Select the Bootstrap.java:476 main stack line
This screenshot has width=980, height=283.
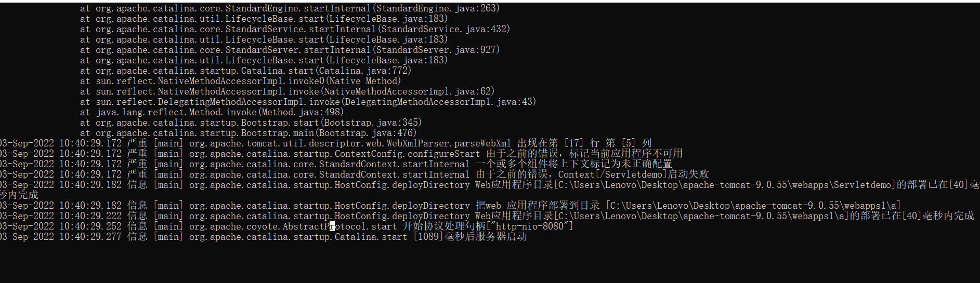point(248,133)
